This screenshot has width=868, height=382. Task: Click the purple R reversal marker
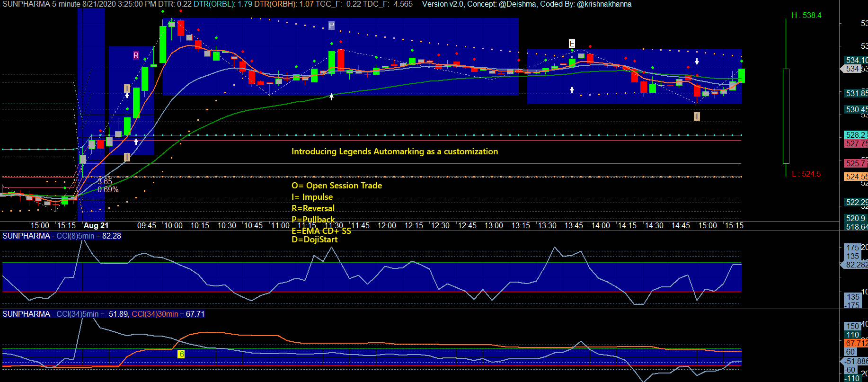(x=136, y=55)
